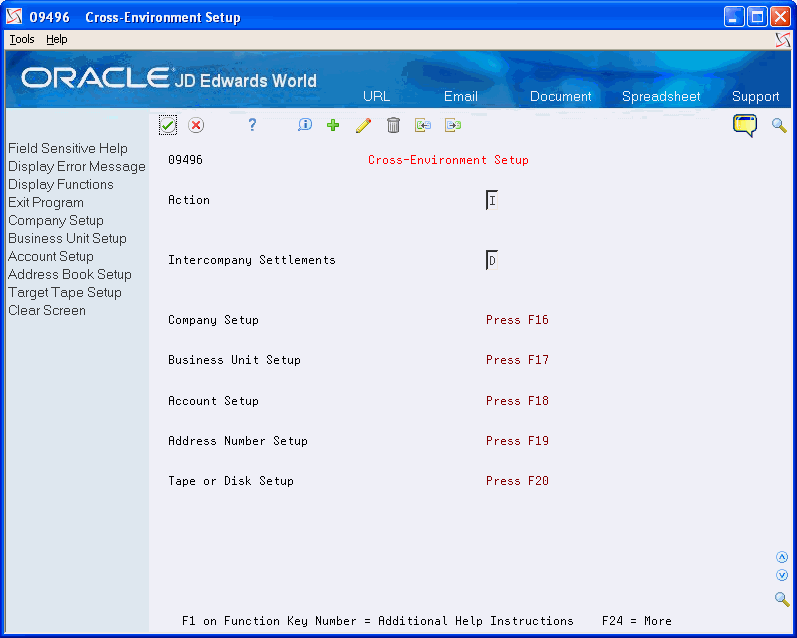The height and width of the screenshot is (638, 797).
Task: Click Business Unit Setup sidebar link
Action: coord(67,238)
